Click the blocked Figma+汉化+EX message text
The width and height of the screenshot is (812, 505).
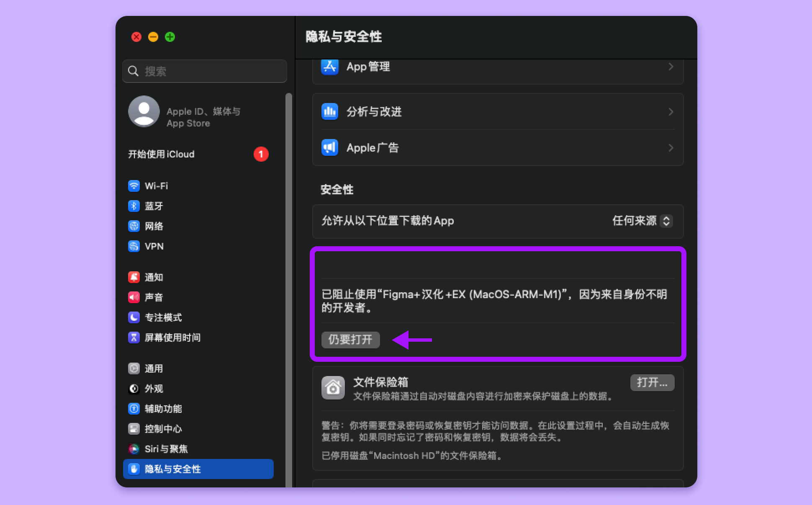(x=494, y=301)
